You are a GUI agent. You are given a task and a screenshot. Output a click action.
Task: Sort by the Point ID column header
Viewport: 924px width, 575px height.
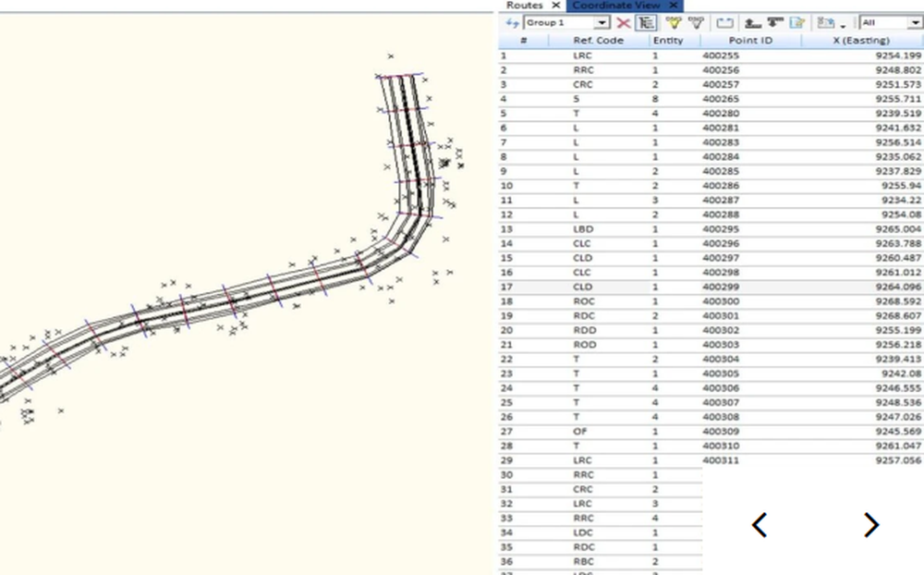point(750,41)
